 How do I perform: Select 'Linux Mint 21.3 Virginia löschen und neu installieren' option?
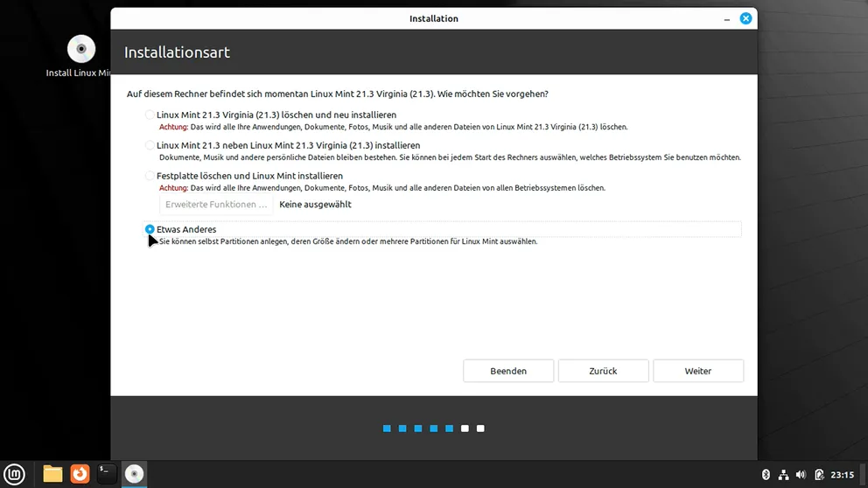[150, 115]
